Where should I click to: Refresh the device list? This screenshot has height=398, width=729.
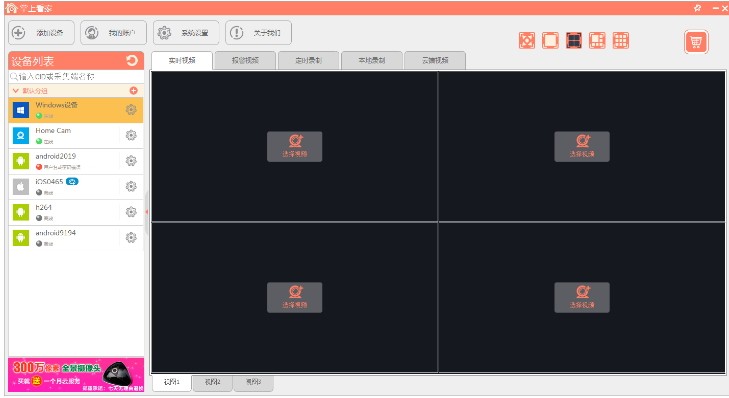click(x=132, y=60)
